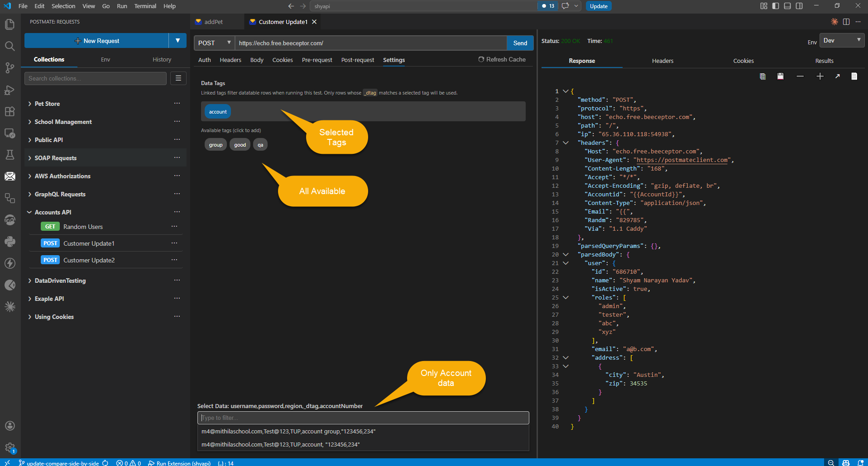868x466 pixels.
Task: Click the Update button in title bar
Action: [599, 6]
